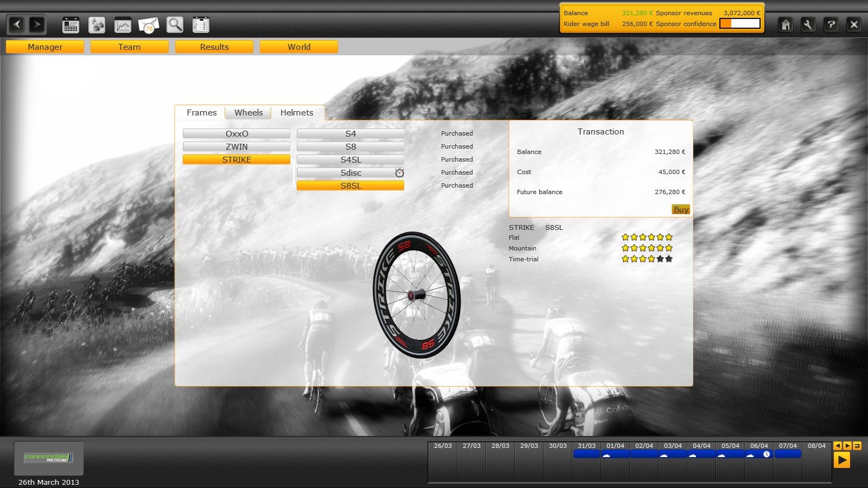Click the large play button to advance day
The width and height of the screenshot is (868, 488).
(x=841, y=460)
